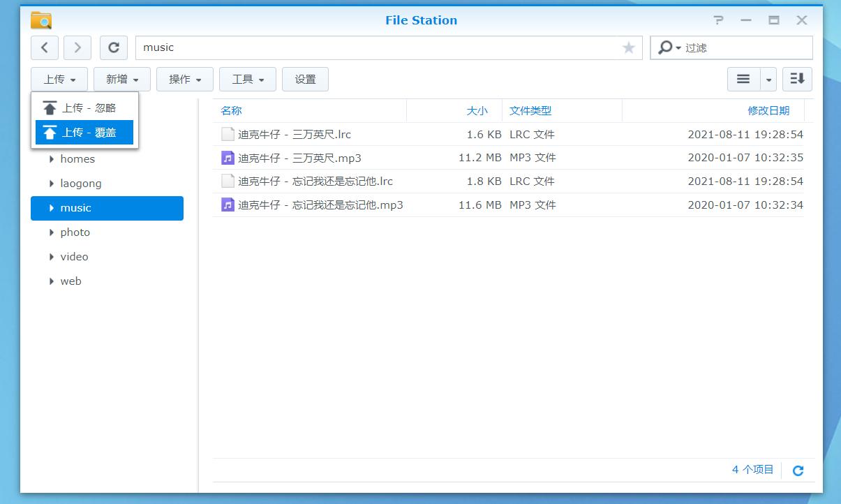Open the 操作 action dropdown button
Screen dimensions: 841x504
click(185, 80)
